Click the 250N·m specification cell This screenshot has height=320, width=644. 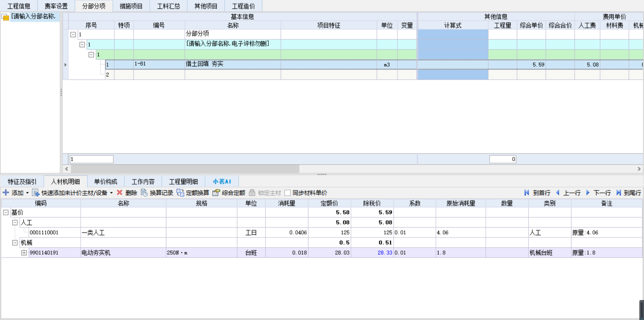[201, 253]
